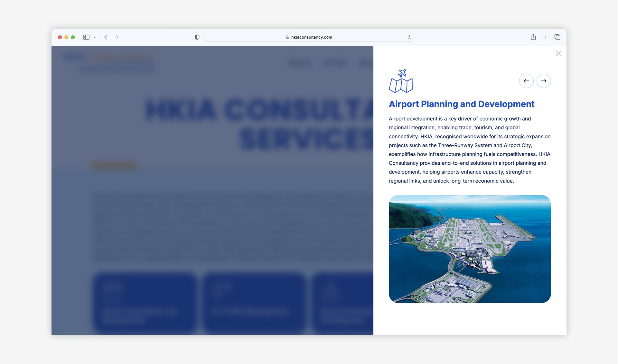This screenshot has height=364, width=618.
Task: Click the yellow minimize window button
Action: [x=66, y=37]
